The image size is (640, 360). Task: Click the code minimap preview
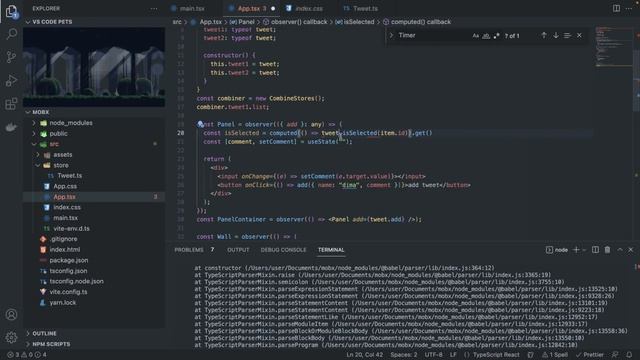613,47
